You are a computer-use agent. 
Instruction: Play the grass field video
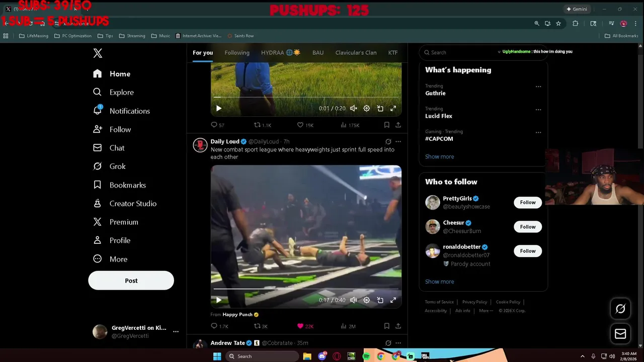coord(219,108)
